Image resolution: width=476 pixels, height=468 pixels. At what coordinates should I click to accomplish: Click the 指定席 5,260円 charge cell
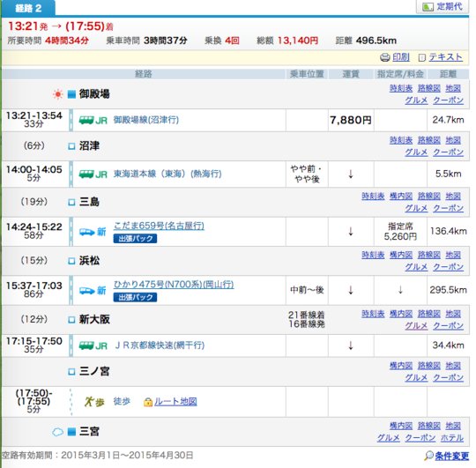(400, 232)
